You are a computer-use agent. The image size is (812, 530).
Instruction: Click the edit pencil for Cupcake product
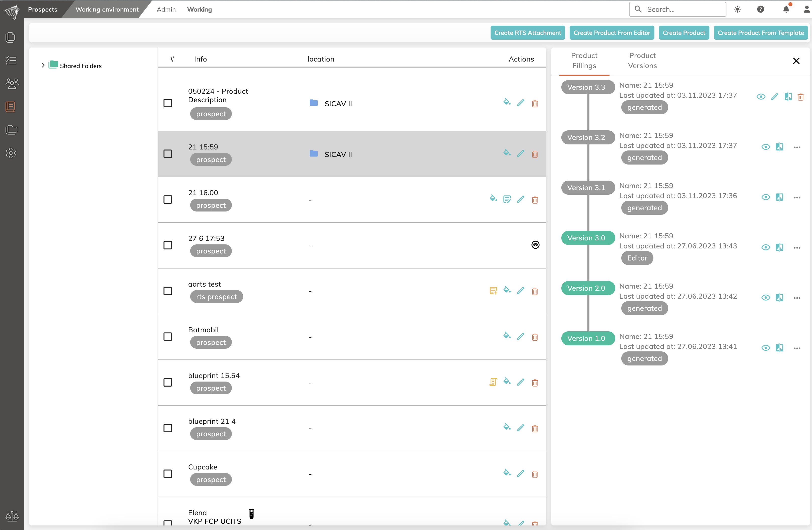click(520, 474)
